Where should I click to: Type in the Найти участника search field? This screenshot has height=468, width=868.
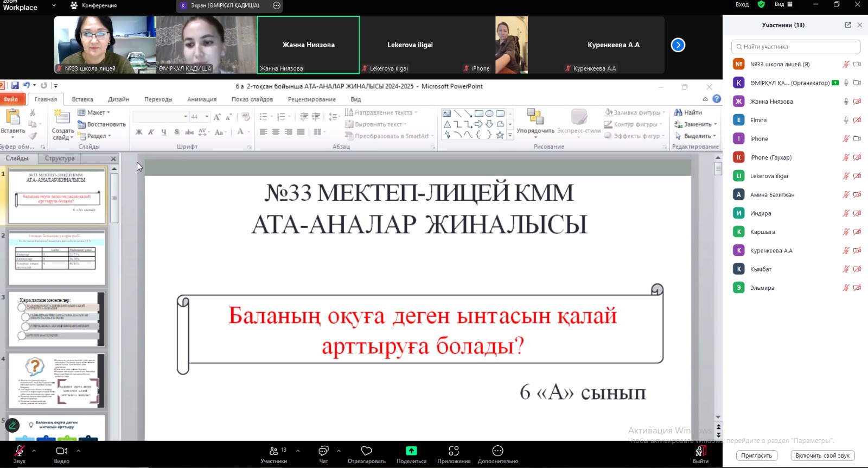click(x=796, y=47)
